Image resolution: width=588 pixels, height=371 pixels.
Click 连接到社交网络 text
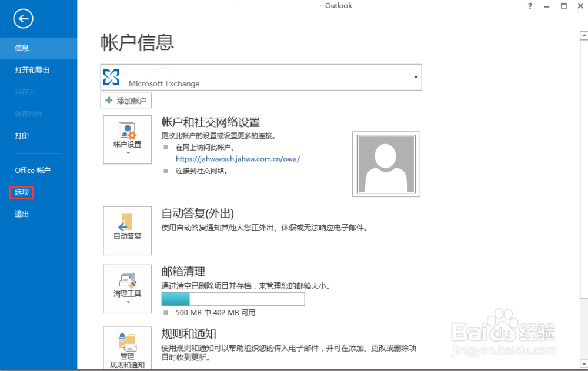tap(201, 171)
